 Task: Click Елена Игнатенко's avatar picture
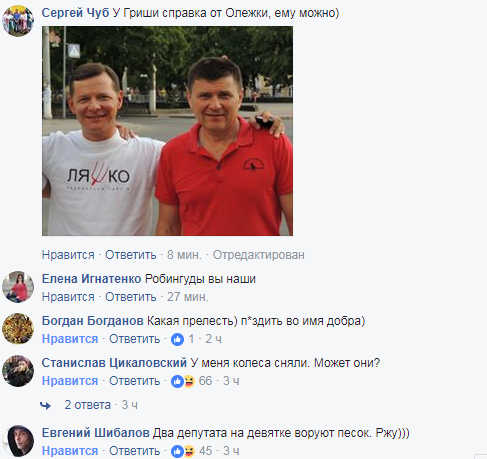[18, 287]
